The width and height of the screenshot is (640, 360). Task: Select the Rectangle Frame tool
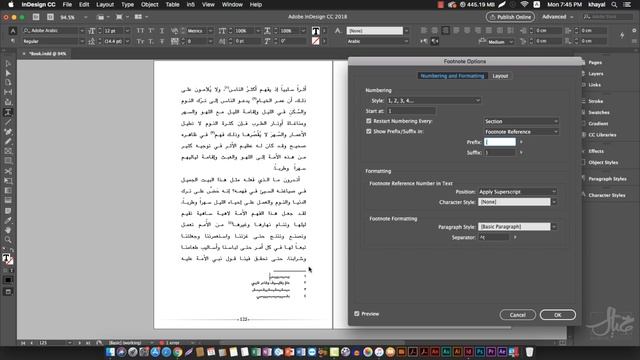(x=8, y=151)
